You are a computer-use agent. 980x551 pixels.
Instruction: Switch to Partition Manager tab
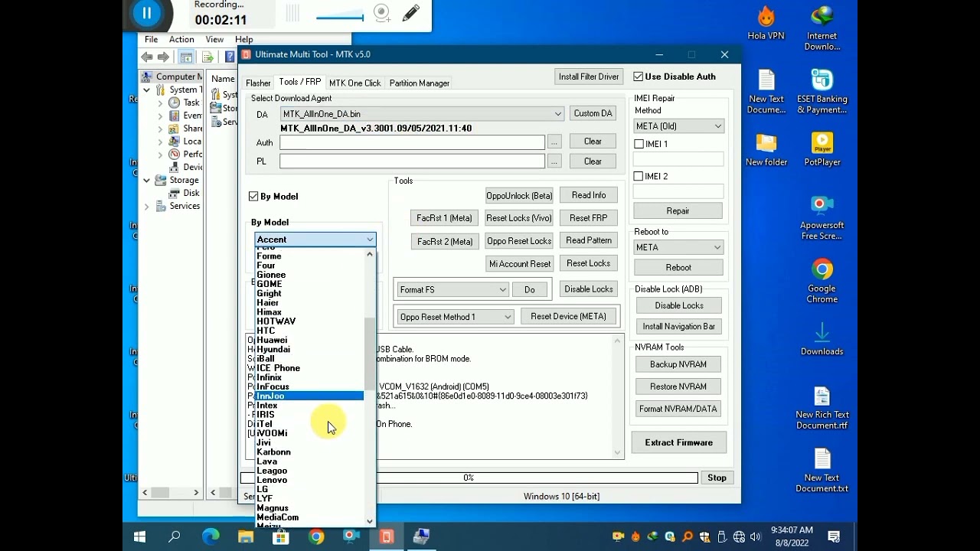[419, 83]
